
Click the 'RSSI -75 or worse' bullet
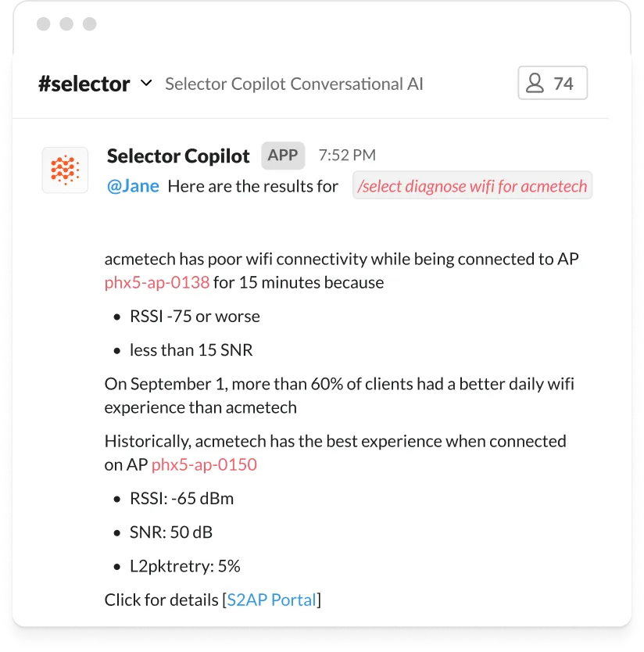click(195, 317)
